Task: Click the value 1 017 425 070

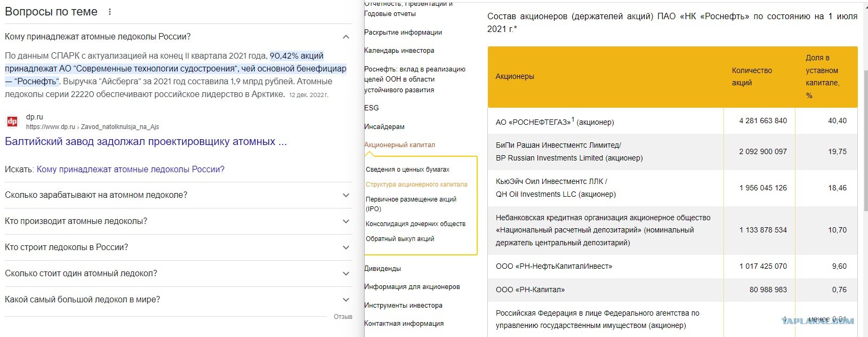Action: click(763, 267)
